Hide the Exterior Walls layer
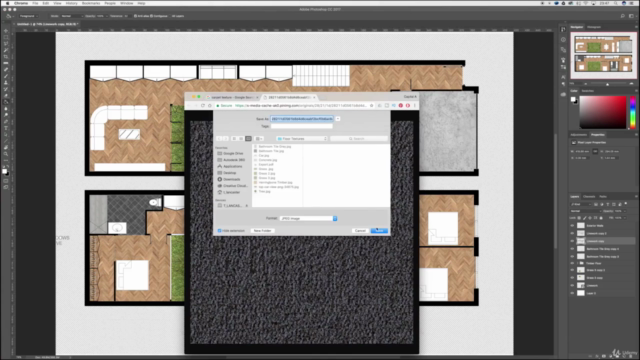 coord(572,225)
